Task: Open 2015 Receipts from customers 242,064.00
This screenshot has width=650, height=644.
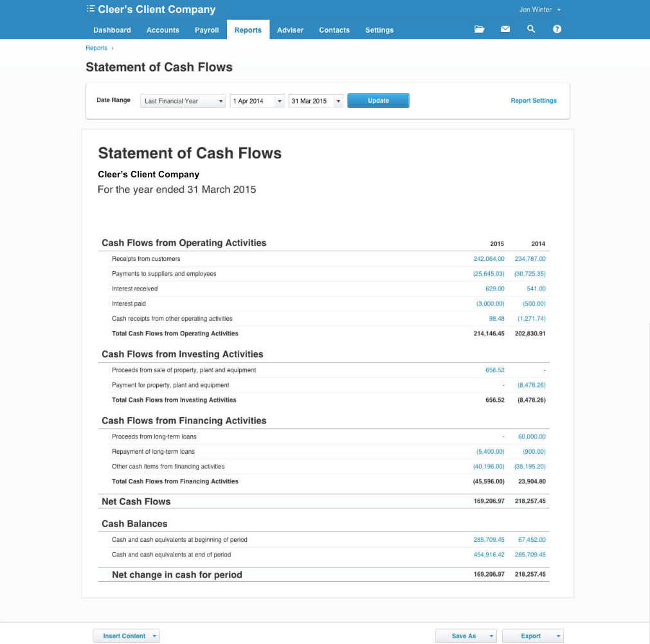Action: coord(489,259)
